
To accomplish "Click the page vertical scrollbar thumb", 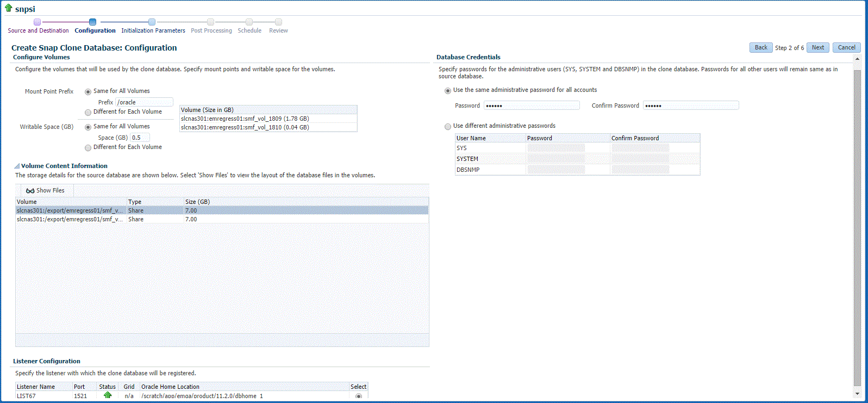I will click(857, 228).
